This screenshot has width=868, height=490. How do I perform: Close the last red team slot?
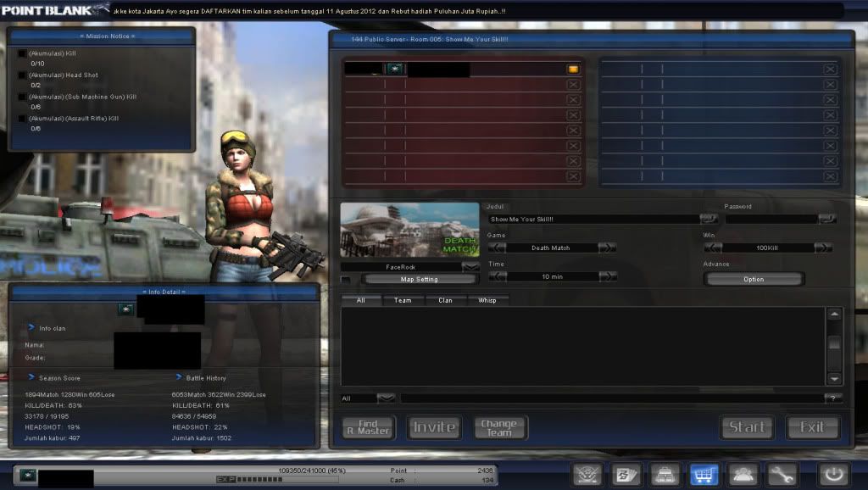(573, 176)
